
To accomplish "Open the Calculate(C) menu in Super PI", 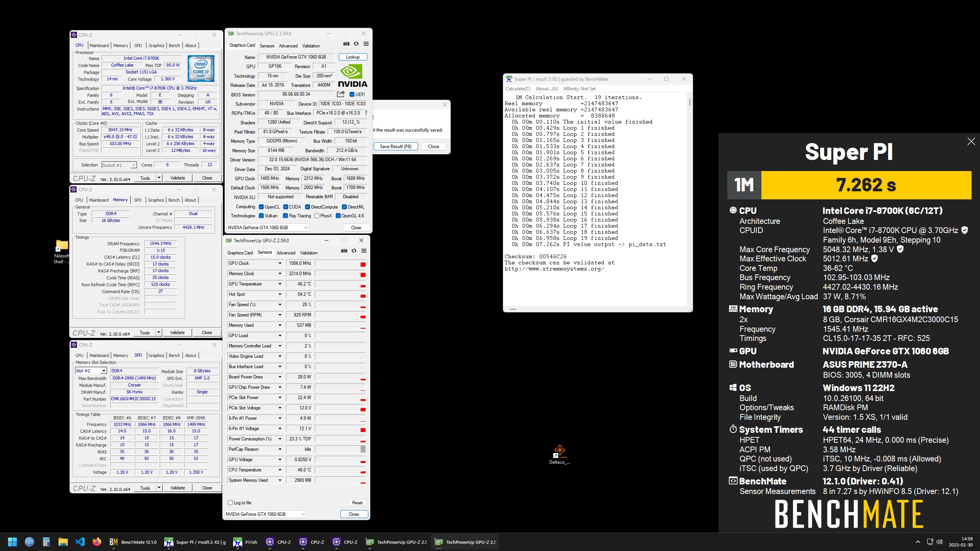I will pyautogui.click(x=518, y=89).
